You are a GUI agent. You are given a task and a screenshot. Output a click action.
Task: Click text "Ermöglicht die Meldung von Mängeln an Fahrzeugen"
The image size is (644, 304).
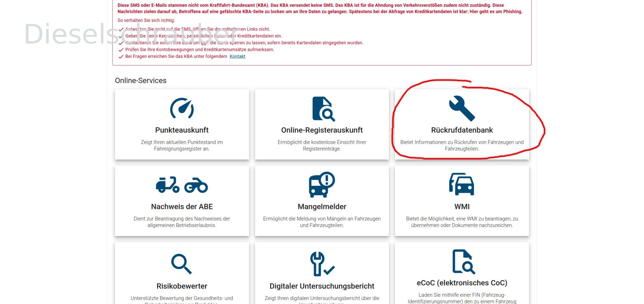[322, 219]
